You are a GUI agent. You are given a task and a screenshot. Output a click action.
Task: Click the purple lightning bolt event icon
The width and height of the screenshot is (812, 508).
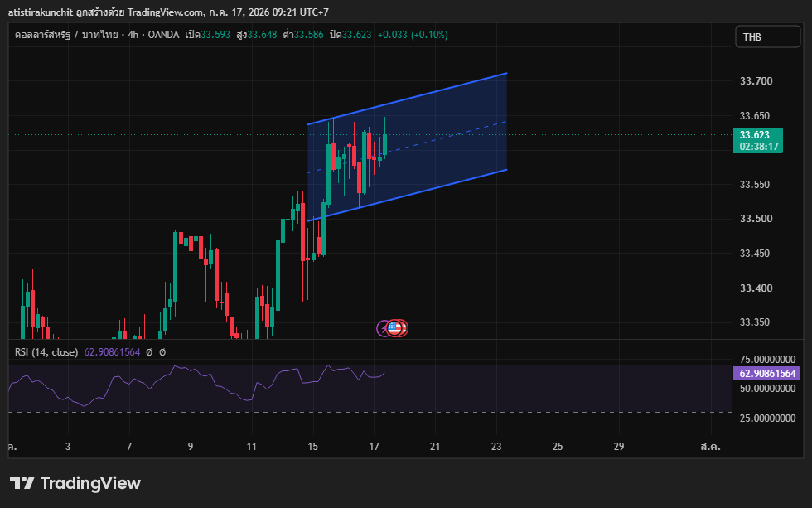click(x=383, y=328)
